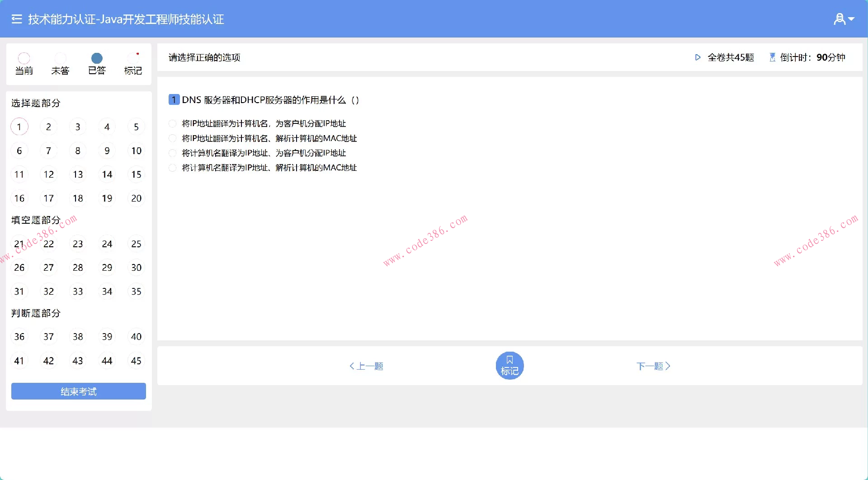Go back using the 上一题 link
This screenshot has width=868, height=480.
click(367, 366)
